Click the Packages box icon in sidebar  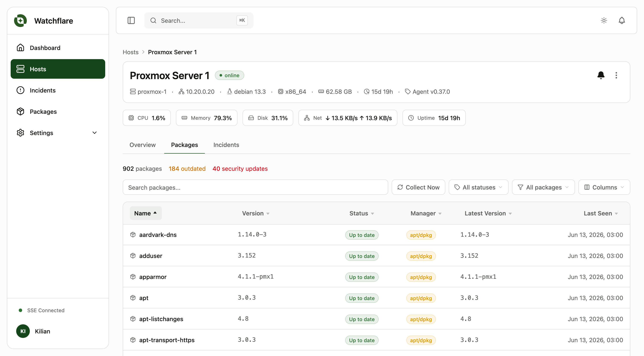[20, 111]
